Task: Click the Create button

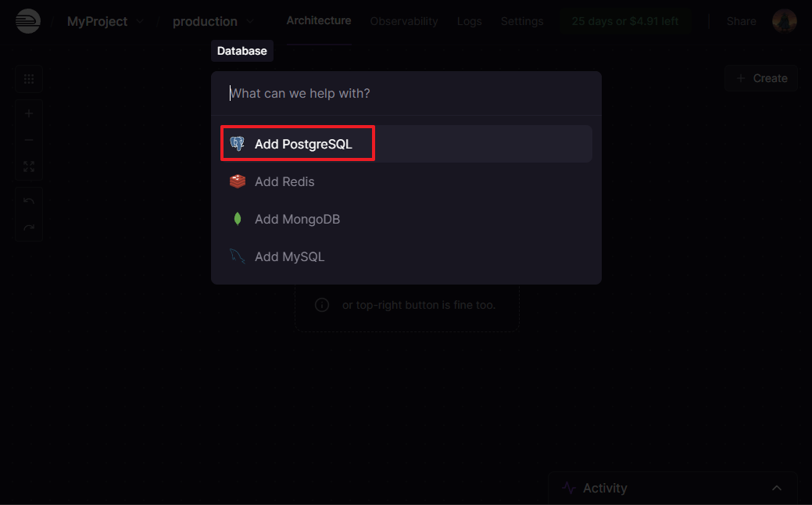Action: [761, 78]
